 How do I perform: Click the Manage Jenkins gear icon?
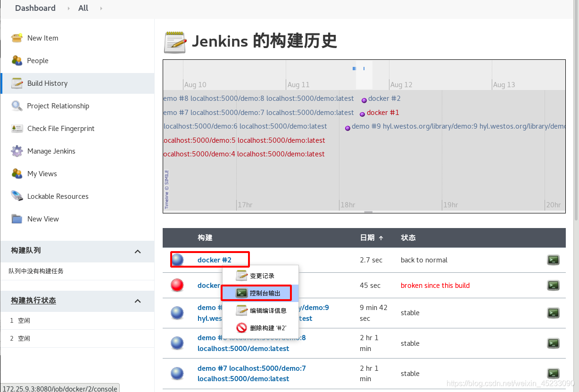(x=17, y=151)
